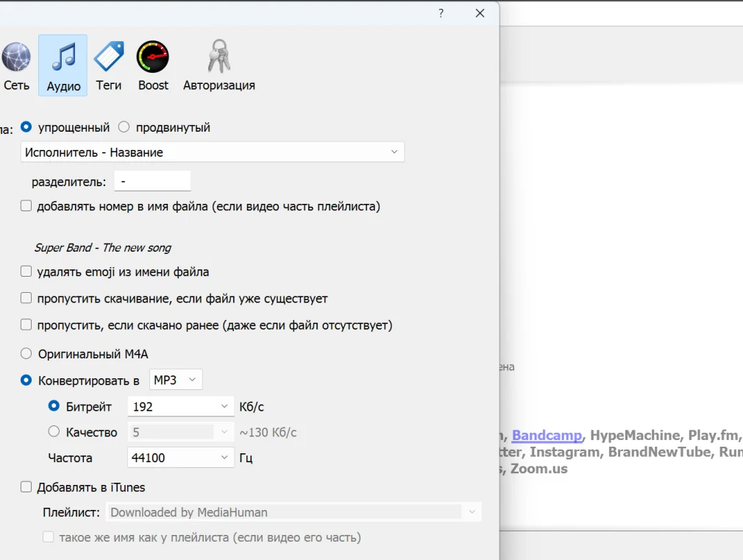
Task: Open the 44100 Частота dropdown
Action: (x=180, y=458)
